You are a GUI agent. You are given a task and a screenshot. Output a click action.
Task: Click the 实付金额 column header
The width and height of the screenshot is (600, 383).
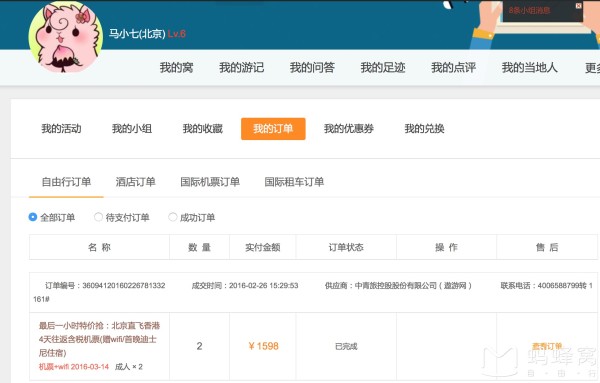(x=262, y=247)
